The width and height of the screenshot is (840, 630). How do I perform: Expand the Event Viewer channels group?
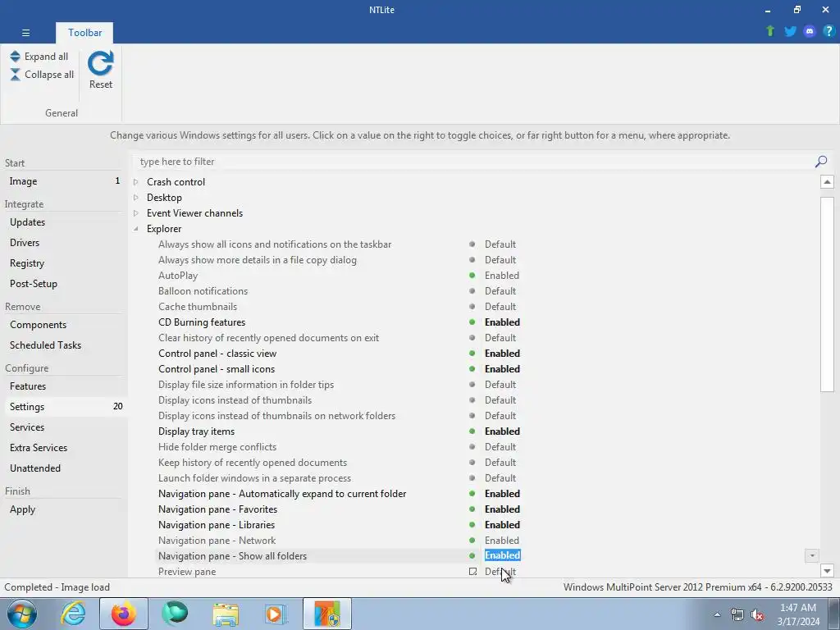(x=136, y=213)
